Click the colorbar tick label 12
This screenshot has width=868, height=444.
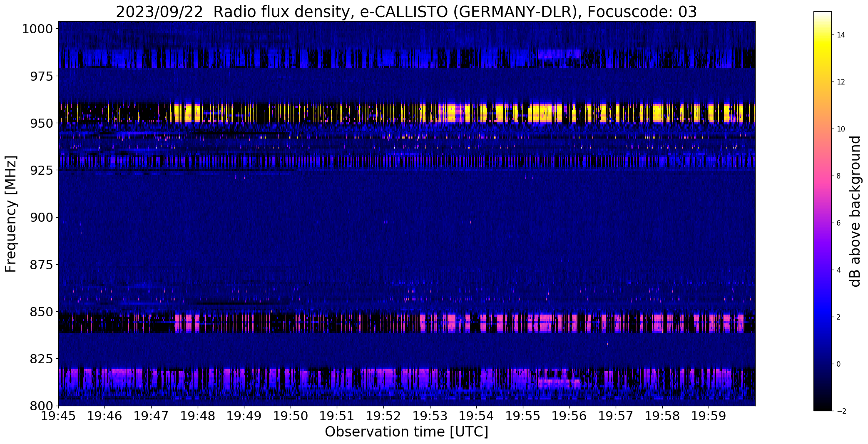coord(841,82)
